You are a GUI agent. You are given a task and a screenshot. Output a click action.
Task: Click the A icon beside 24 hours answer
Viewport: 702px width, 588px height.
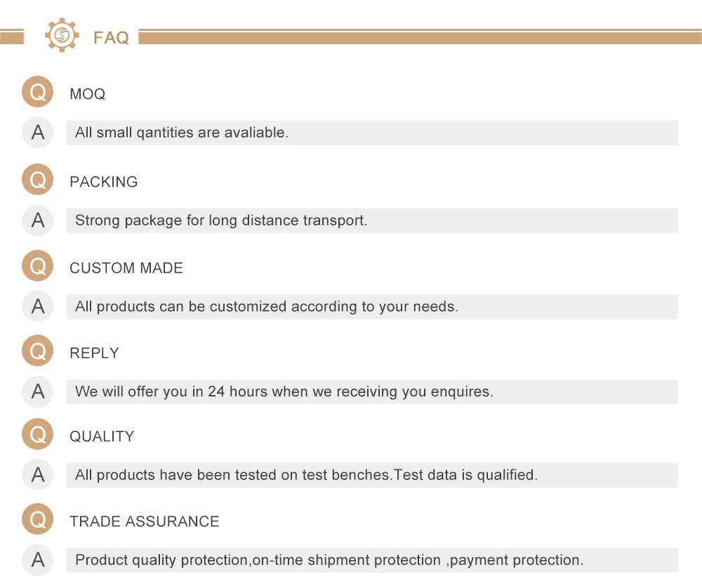click(x=38, y=392)
